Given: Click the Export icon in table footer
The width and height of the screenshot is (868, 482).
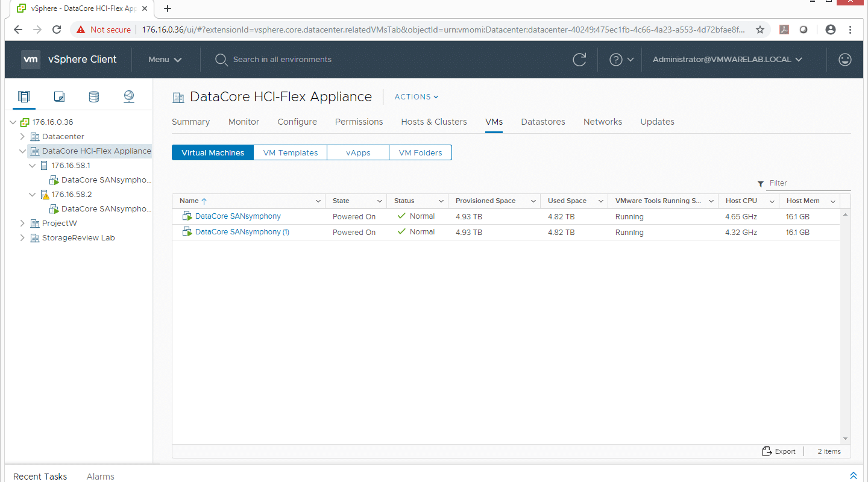Looking at the screenshot, I should pyautogui.click(x=767, y=451).
